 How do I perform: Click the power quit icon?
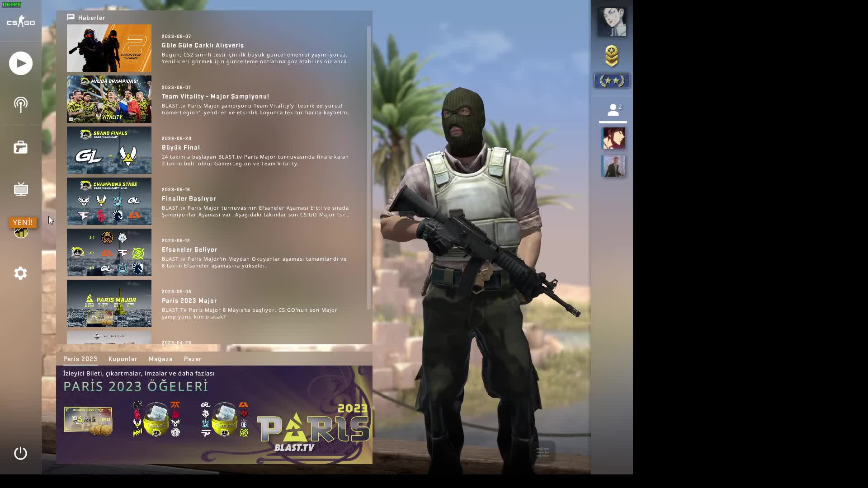click(x=21, y=453)
